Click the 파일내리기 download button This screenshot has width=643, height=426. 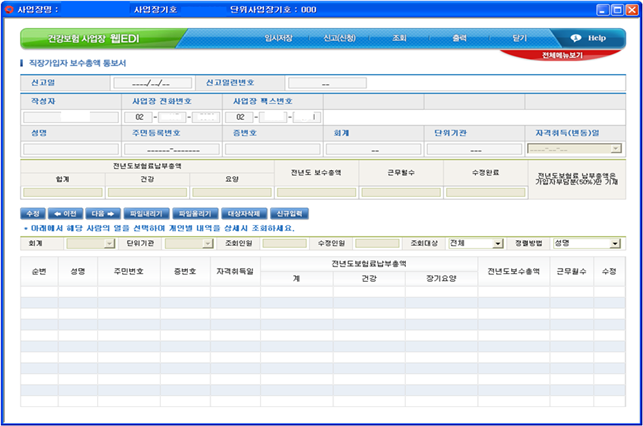146,214
